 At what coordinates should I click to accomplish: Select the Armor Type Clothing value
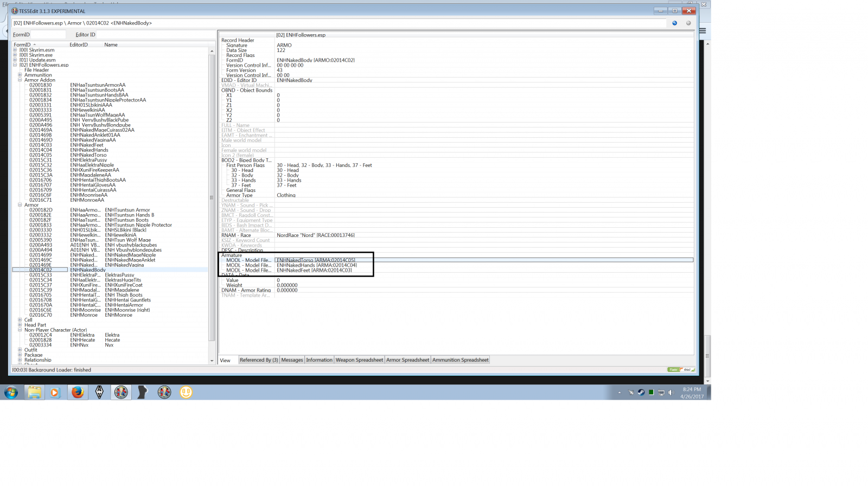click(286, 195)
